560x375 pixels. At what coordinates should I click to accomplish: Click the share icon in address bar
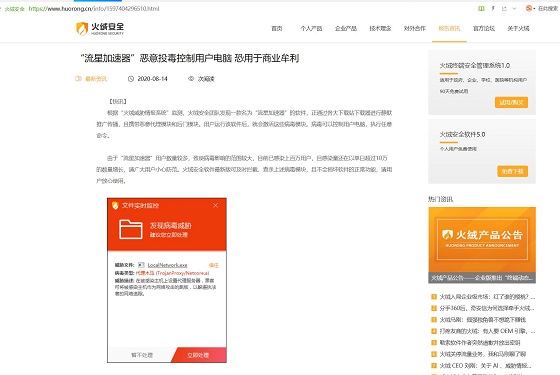504,9
